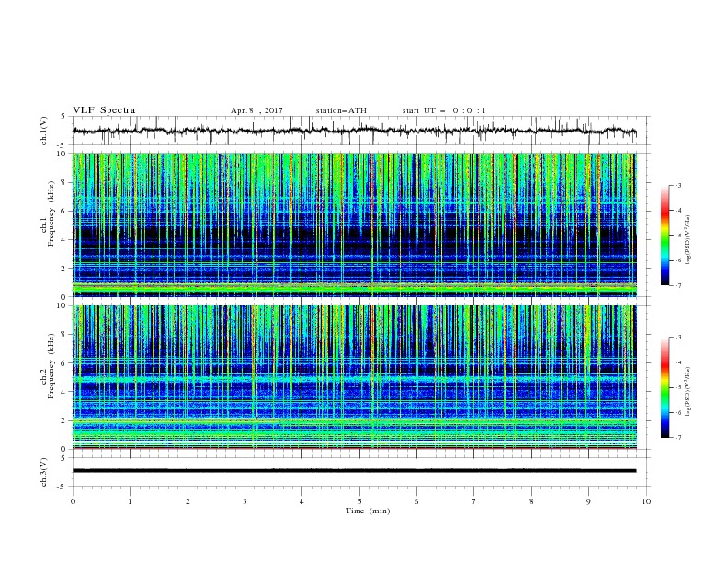Click the ch.1 voltage waveform trace
The height and width of the screenshot is (563, 728).
point(354,131)
